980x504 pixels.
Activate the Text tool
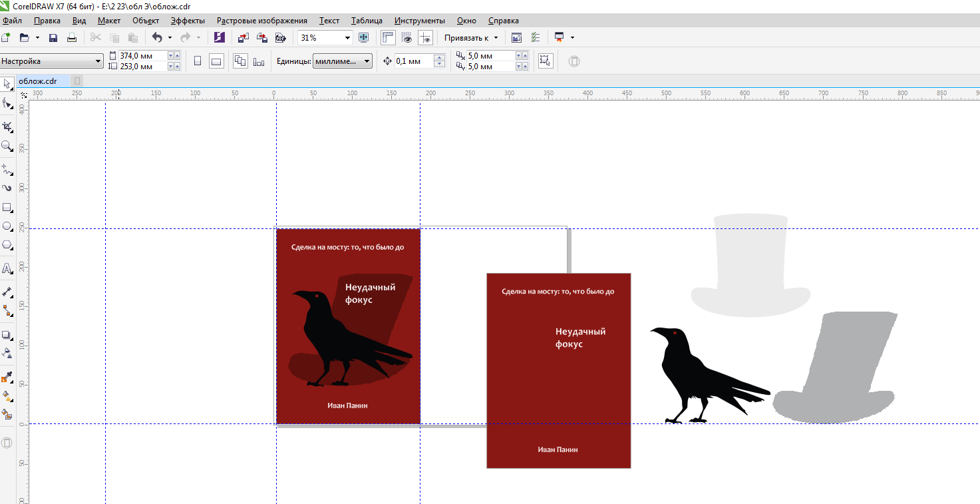point(7,268)
